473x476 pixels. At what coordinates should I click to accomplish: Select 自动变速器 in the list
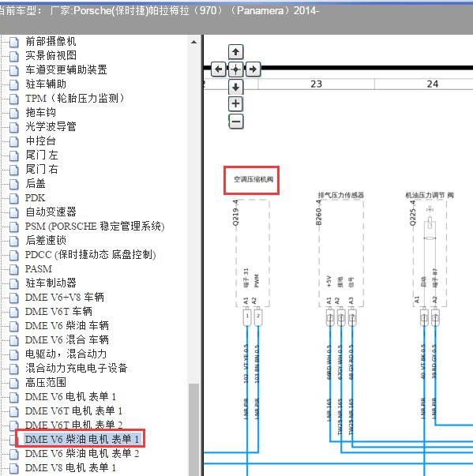click(51, 212)
